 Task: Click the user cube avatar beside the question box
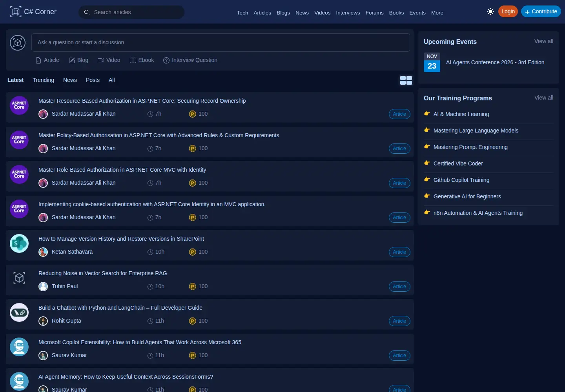pyautogui.click(x=18, y=43)
